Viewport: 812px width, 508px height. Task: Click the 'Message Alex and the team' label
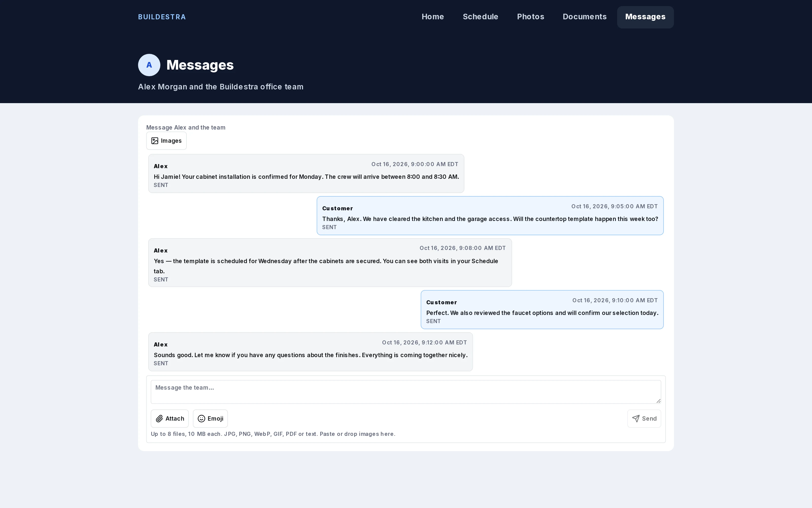click(185, 127)
